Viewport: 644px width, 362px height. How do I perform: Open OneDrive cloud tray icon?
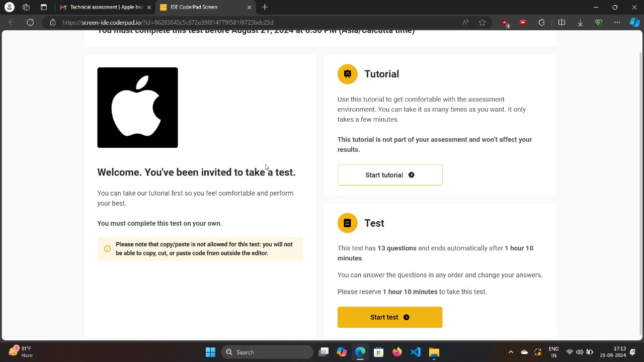coord(524,352)
